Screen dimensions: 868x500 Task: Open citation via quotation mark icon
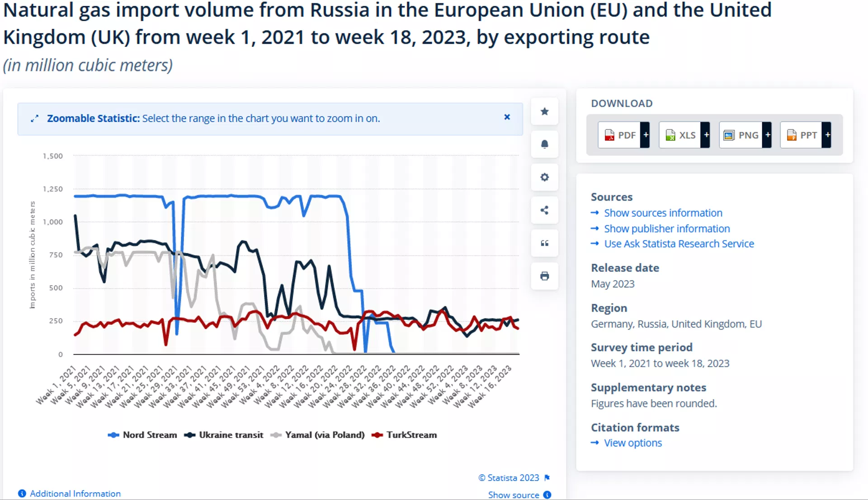pyautogui.click(x=544, y=243)
